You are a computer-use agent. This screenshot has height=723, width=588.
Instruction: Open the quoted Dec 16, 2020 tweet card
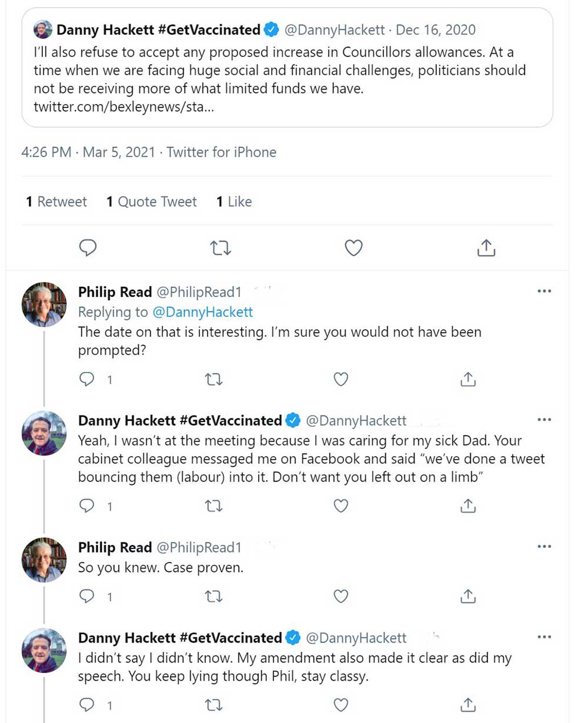(x=287, y=68)
